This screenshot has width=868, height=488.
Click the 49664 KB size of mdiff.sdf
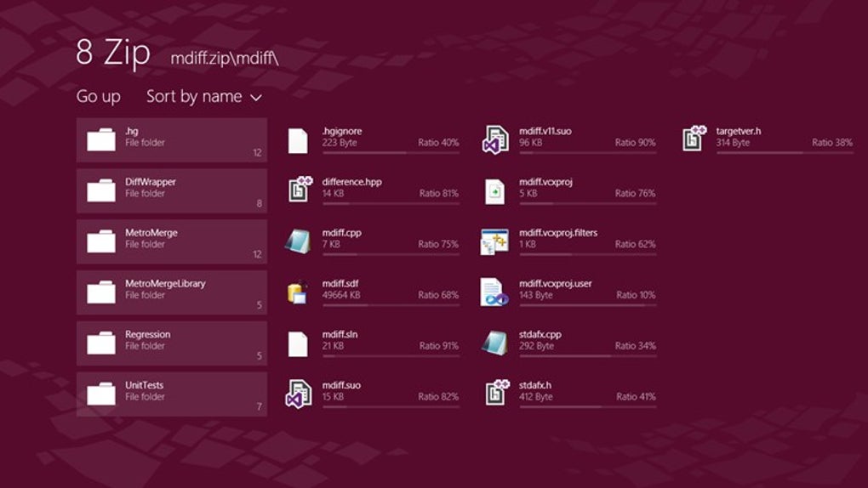[x=341, y=296]
